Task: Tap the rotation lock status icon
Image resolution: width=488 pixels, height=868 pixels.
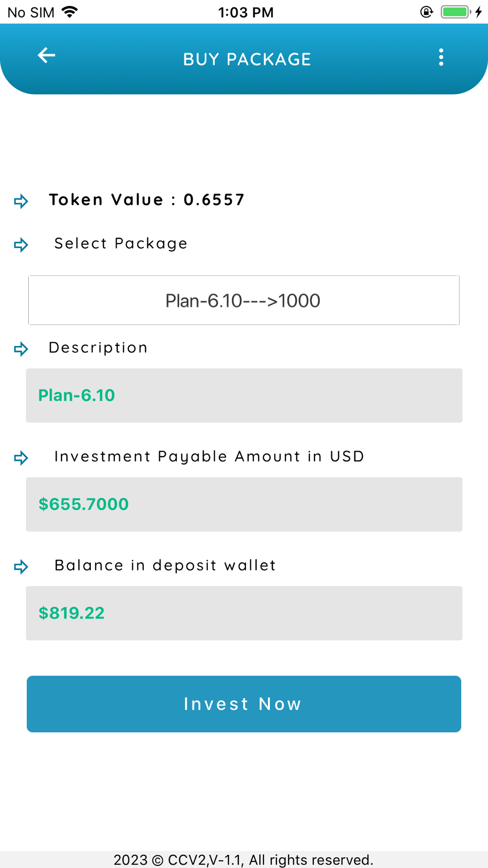Action: [x=427, y=12]
